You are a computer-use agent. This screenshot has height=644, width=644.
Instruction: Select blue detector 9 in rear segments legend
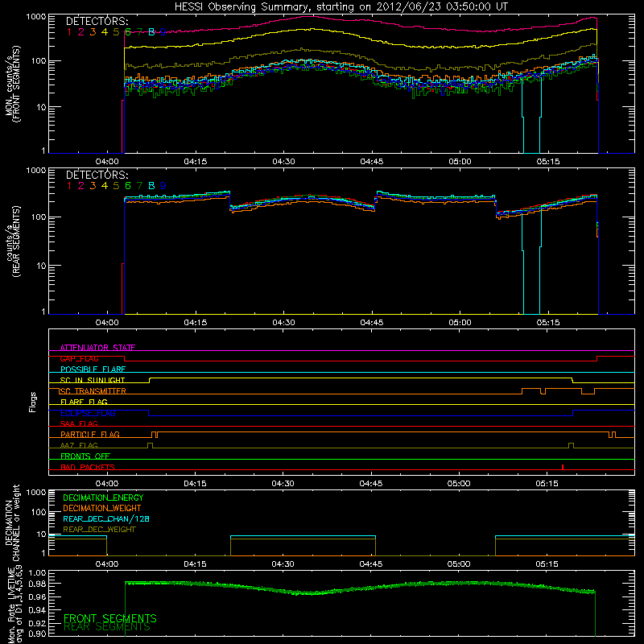pos(163,186)
